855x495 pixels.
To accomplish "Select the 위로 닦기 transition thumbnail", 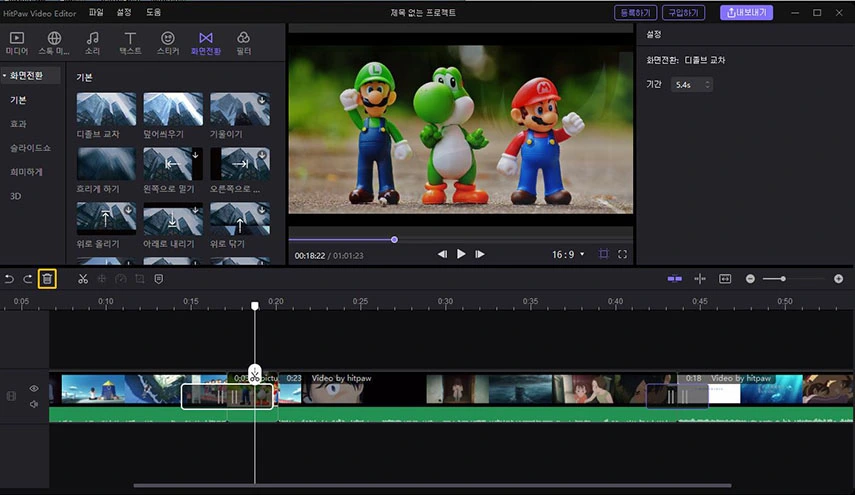I will click(x=240, y=219).
